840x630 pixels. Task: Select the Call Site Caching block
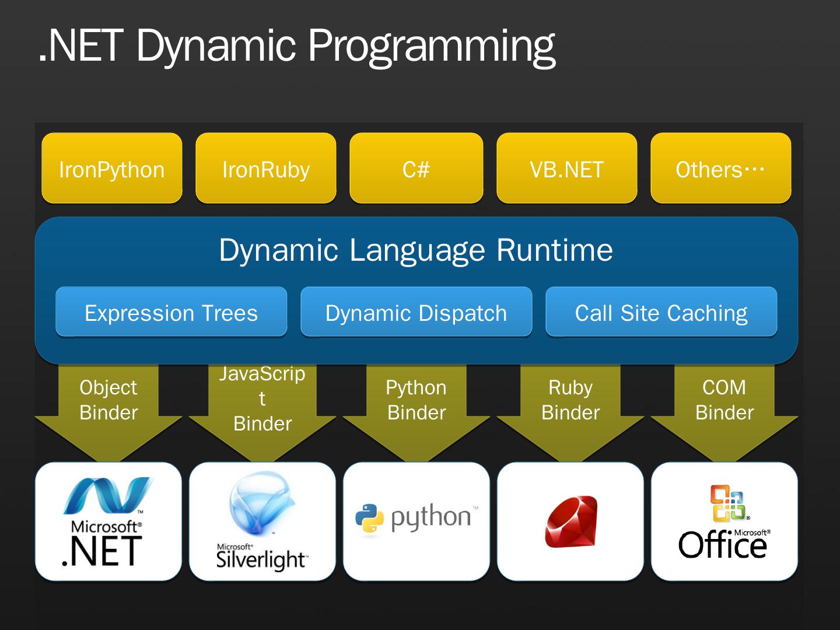click(661, 312)
